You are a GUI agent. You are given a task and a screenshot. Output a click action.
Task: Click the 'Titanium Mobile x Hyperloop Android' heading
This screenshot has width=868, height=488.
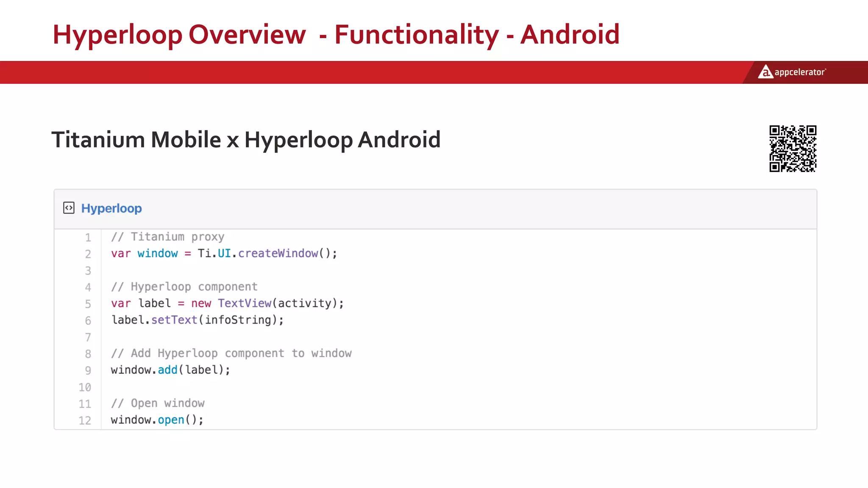(x=246, y=140)
